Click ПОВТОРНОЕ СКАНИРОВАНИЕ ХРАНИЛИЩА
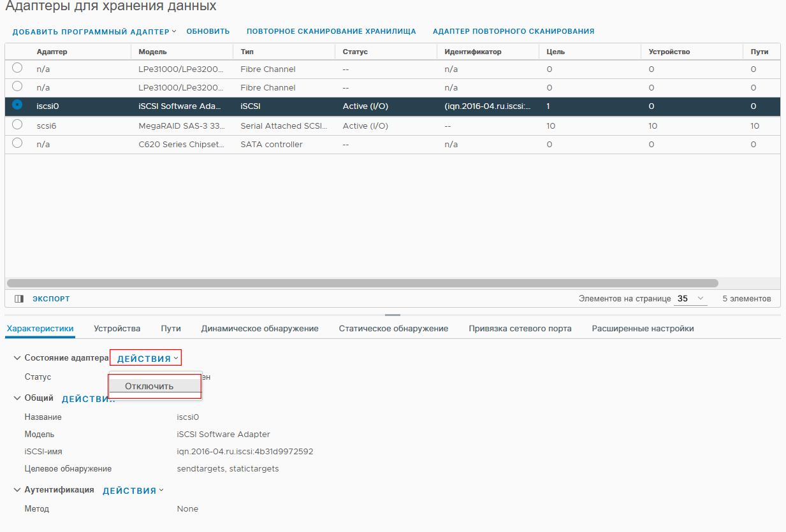 tap(331, 31)
